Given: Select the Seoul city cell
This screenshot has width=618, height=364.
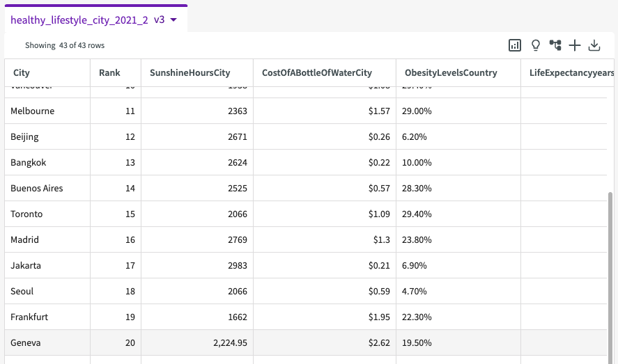Looking at the screenshot, I should click(x=47, y=291).
